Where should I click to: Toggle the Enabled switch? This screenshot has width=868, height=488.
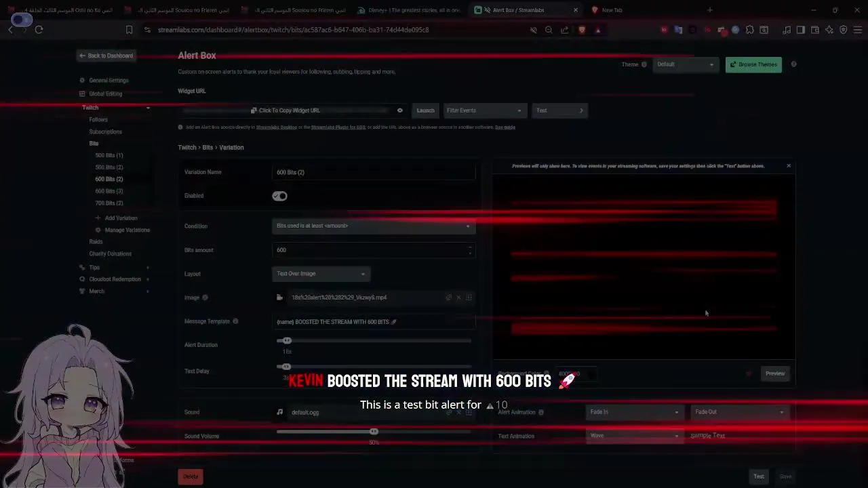pyautogui.click(x=280, y=196)
